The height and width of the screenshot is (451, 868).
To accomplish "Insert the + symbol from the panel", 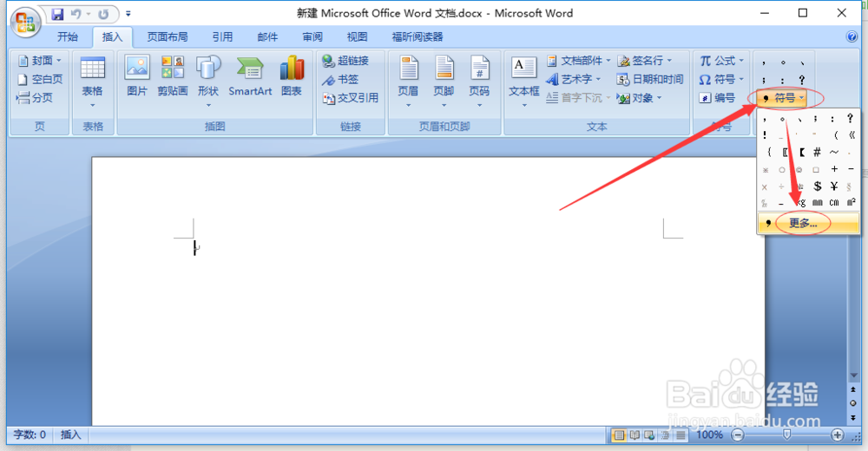I will click(x=834, y=169).
